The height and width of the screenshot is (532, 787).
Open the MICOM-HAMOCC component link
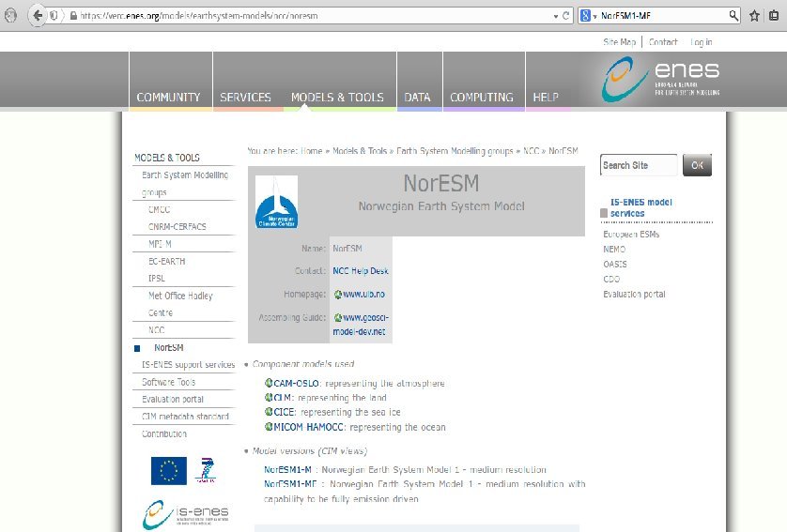click(308, 427)
